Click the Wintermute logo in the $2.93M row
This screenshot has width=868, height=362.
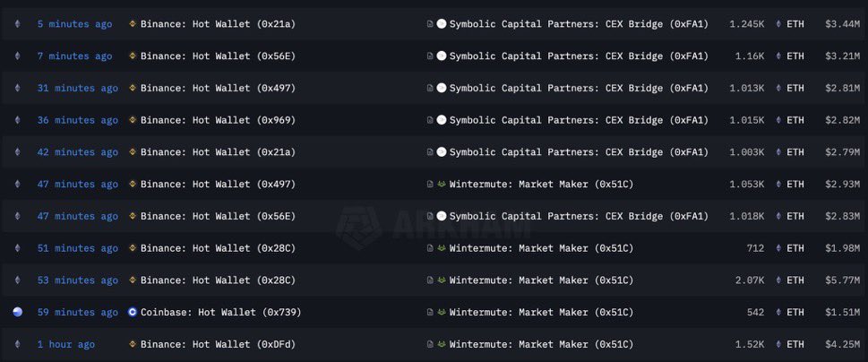pyautogui.click(x=442, y=185)
